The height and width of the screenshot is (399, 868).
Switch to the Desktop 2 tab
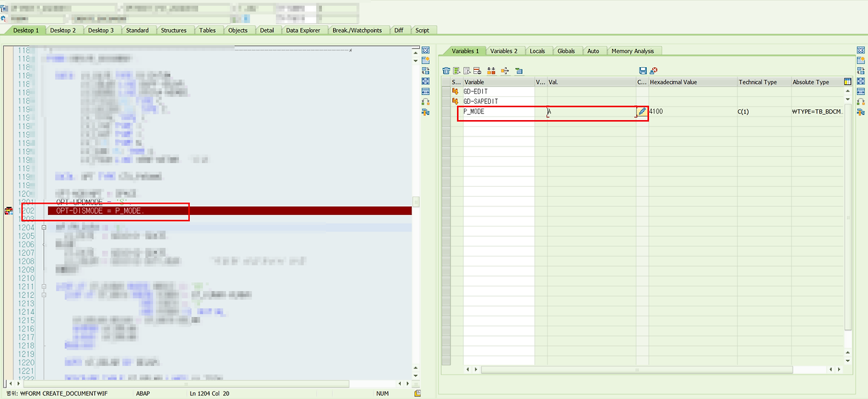pyautogui.click(x=63, y=31)
